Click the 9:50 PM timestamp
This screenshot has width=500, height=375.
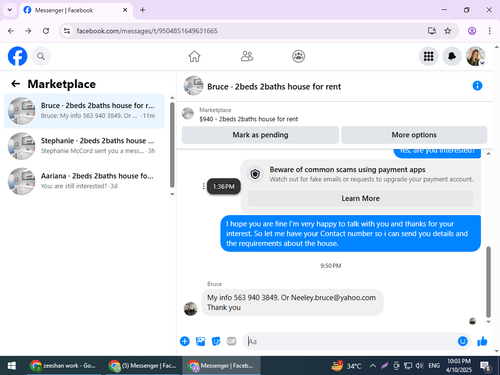click(331, 266)
